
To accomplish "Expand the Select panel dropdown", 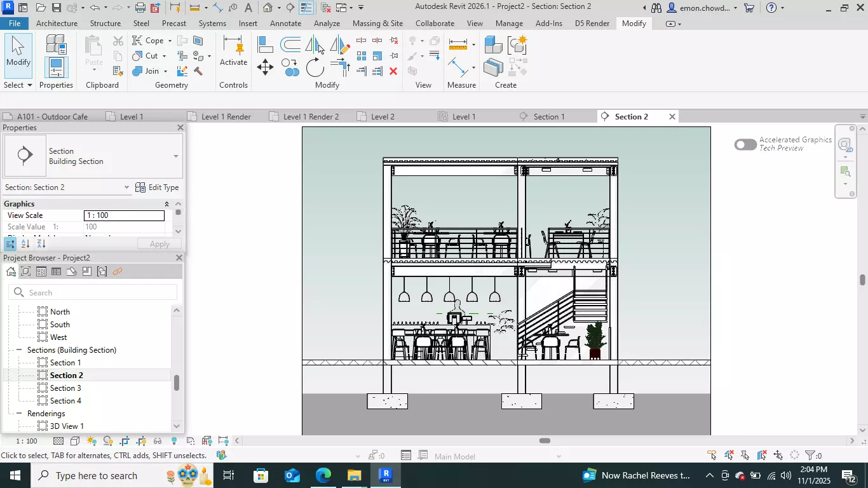I will [x=17, y=85].
